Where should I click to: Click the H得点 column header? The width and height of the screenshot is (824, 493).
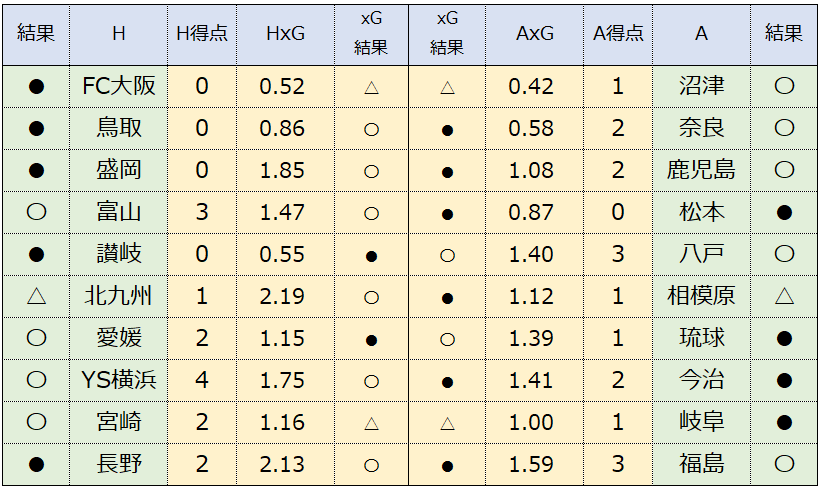tap(202, 35)
